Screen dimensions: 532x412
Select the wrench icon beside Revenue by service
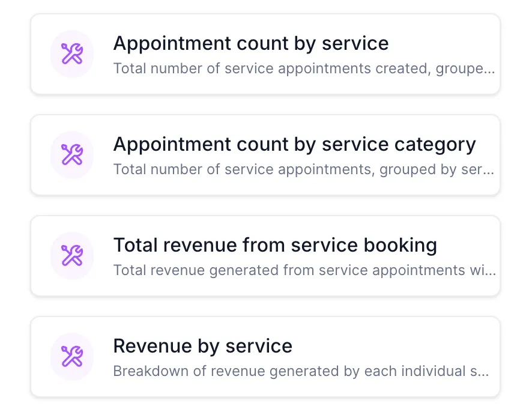[x=72, y=356]
